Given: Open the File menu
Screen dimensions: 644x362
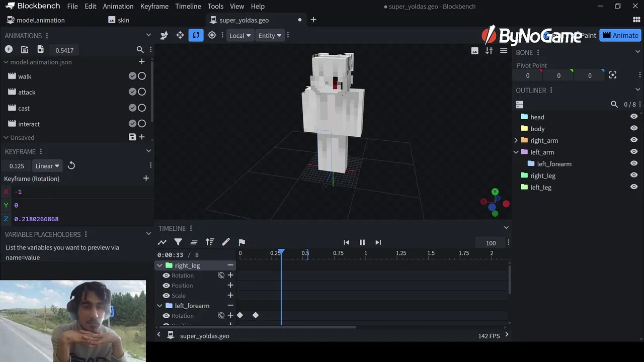Looking at the screenshot, I should pos(72,6).
